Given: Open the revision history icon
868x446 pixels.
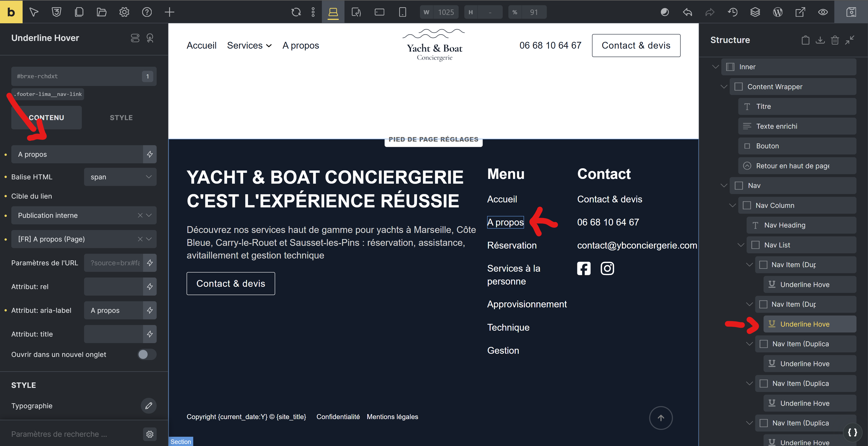Looking at the screenshot, I should pos(733,12).
